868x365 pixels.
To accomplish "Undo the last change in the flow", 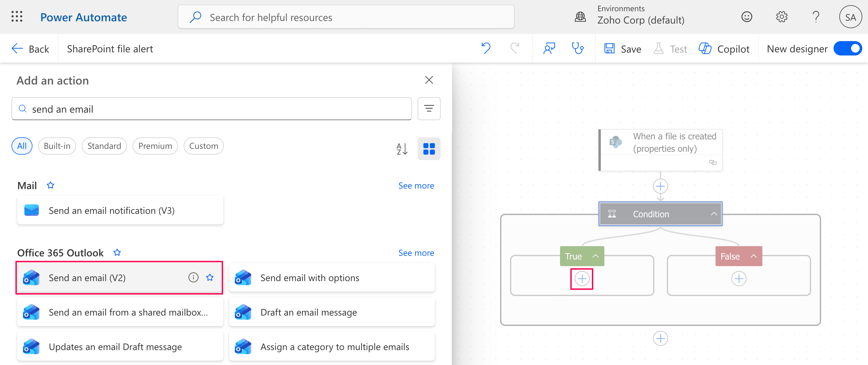I will 486,48.
